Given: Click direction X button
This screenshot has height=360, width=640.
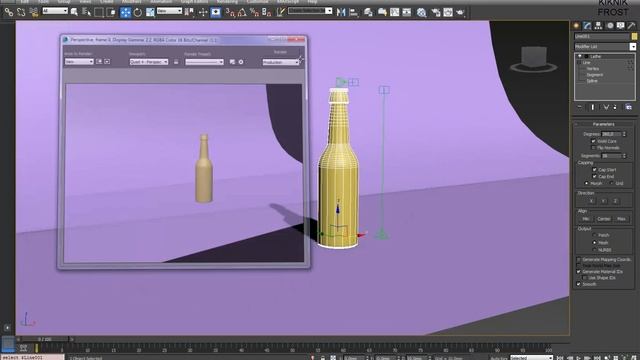Looking at the screenshot, I should pyautogui.click(x=591, y=201).
